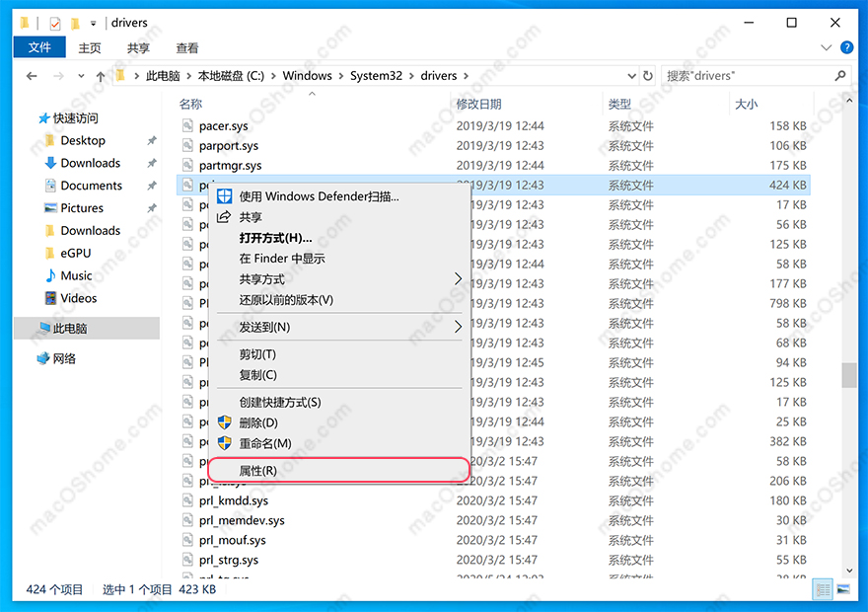This screenshot has height=612, width=868.
Task: Choose 重命名(M) in context menu
Action: tap(265, 443)
